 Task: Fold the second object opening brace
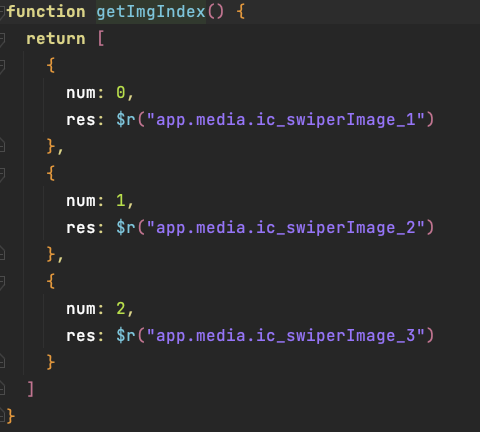coord(2,174)
